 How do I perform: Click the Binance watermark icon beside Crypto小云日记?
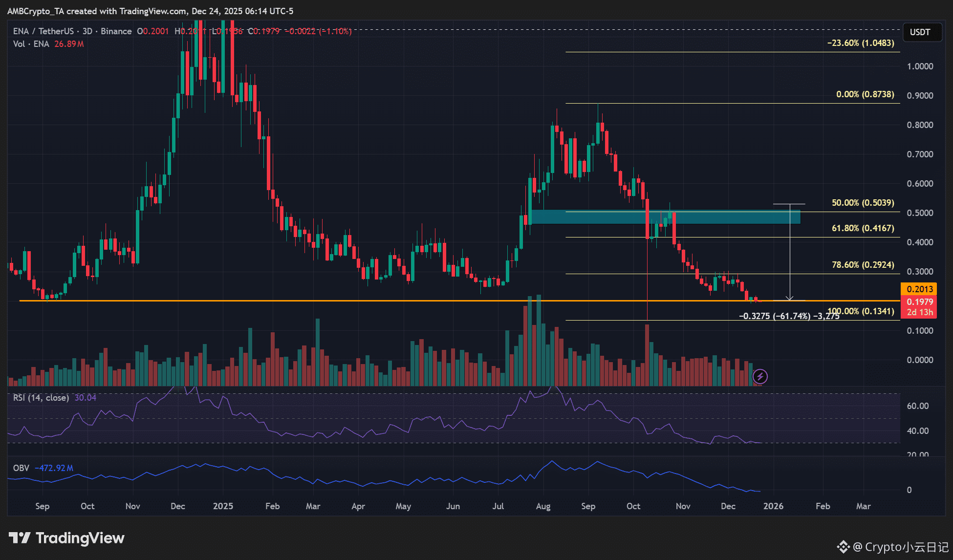[x=844, y=547]
